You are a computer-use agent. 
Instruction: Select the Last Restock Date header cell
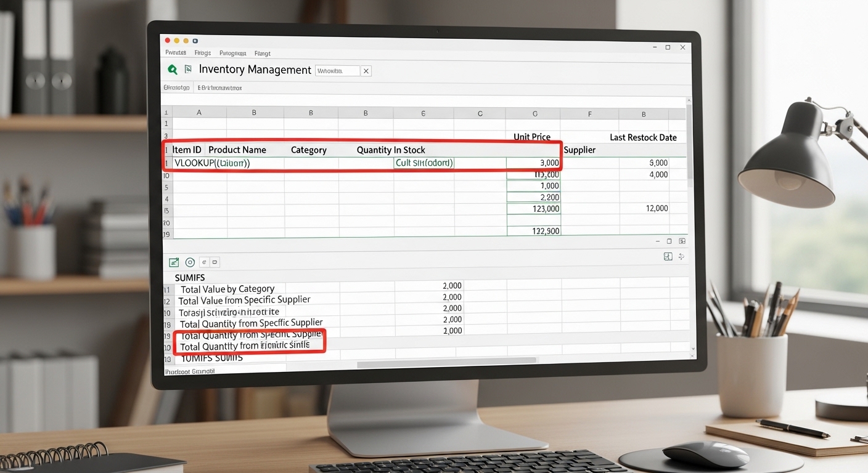pos(643,137)
